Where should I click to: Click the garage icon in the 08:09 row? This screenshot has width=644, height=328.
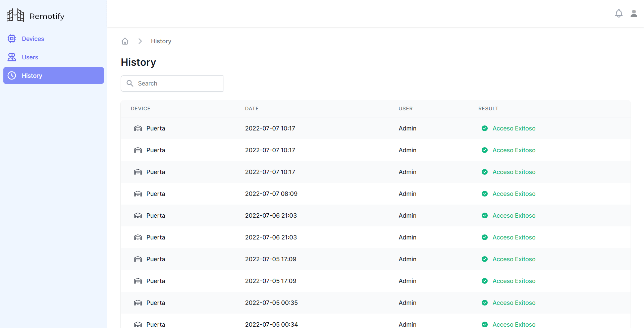pos(138,194)
